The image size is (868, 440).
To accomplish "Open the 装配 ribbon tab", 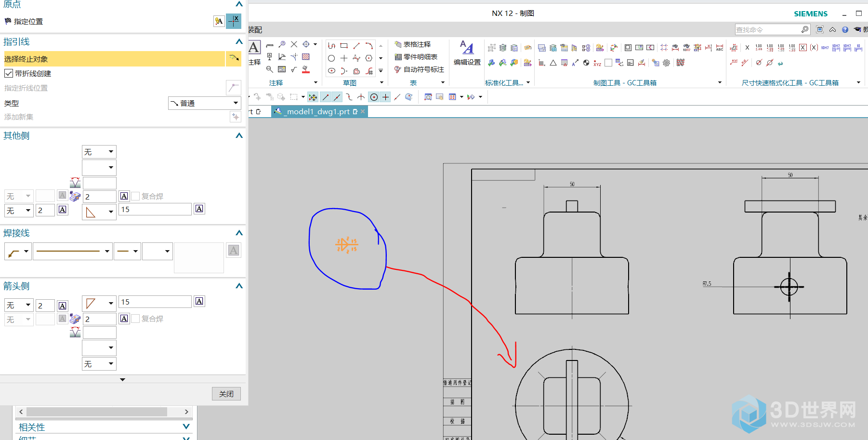I will click(x=255, y=30).
